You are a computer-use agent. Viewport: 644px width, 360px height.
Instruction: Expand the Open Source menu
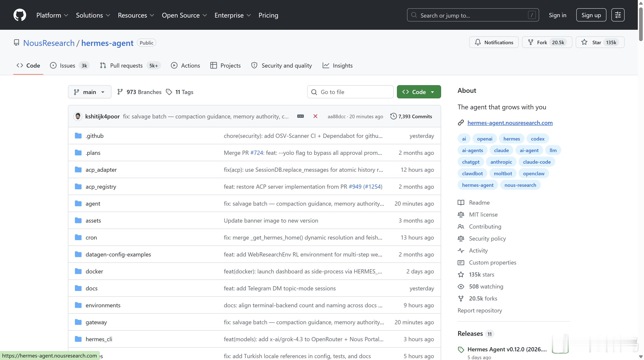[184, 15]
